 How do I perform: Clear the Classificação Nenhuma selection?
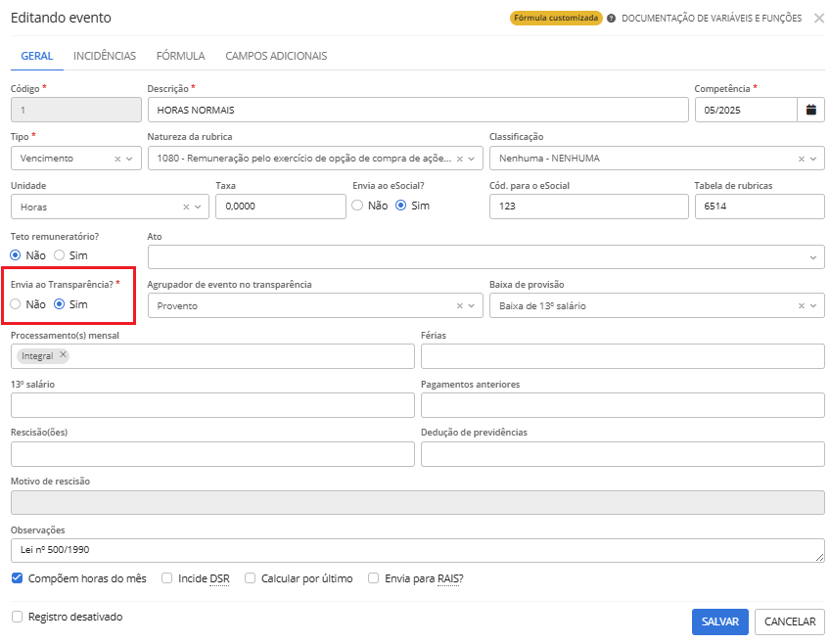(x=801, y=159)
